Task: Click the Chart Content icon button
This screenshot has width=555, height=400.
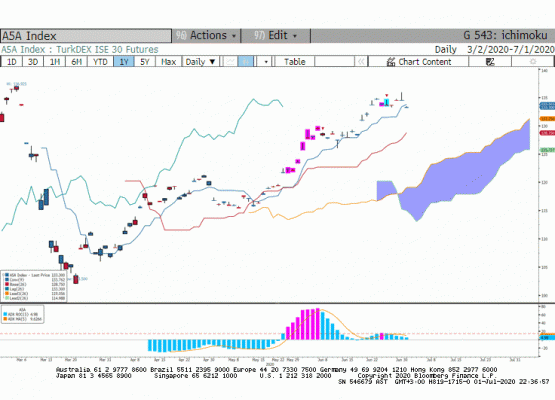Action: pos(418,62)
